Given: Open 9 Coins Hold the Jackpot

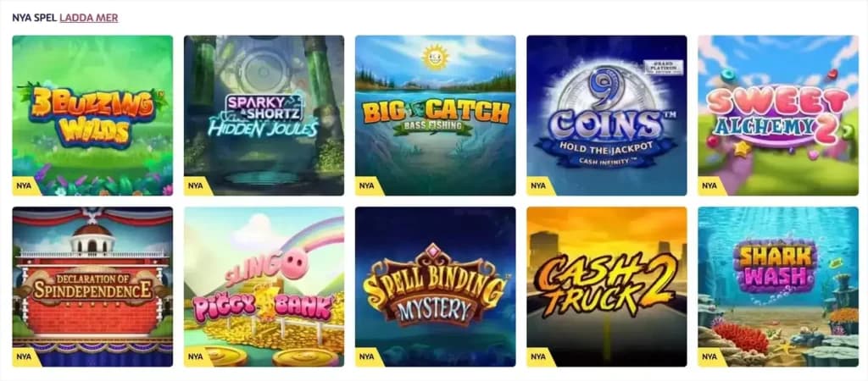Looking at the screenshot, I should [607, 116].
